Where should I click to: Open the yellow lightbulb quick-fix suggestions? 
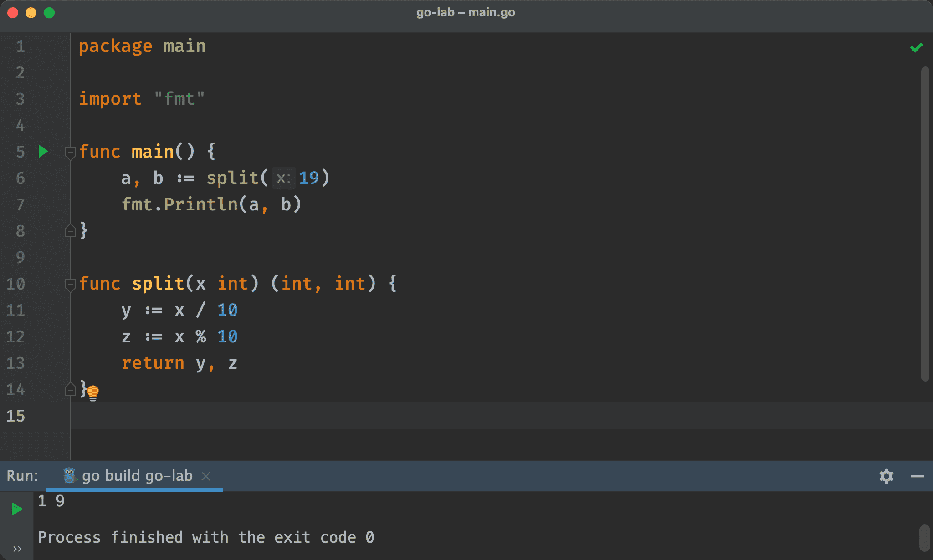pos(93,392)
